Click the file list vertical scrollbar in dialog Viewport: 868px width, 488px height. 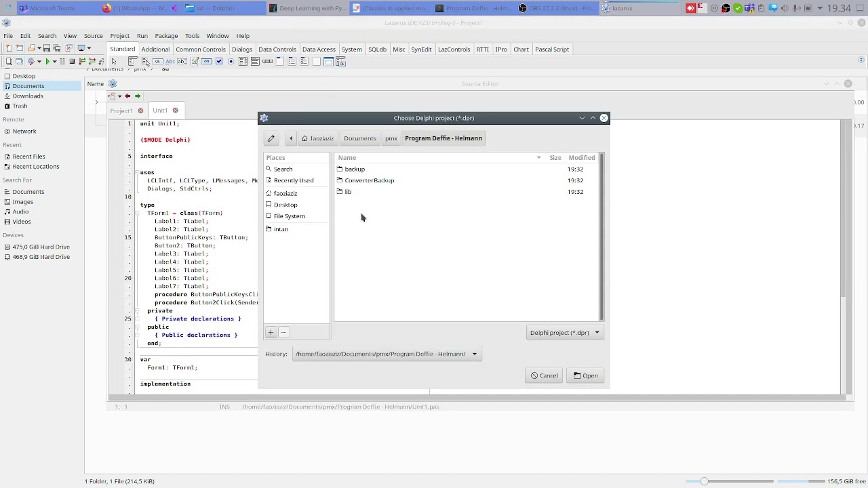coord(601,237)
